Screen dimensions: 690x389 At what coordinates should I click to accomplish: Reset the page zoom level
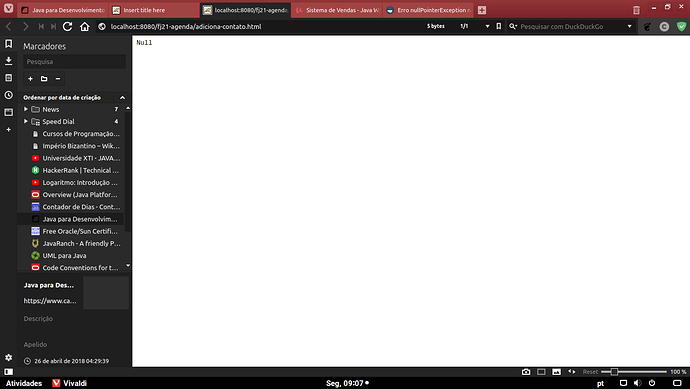click(590, 372)
